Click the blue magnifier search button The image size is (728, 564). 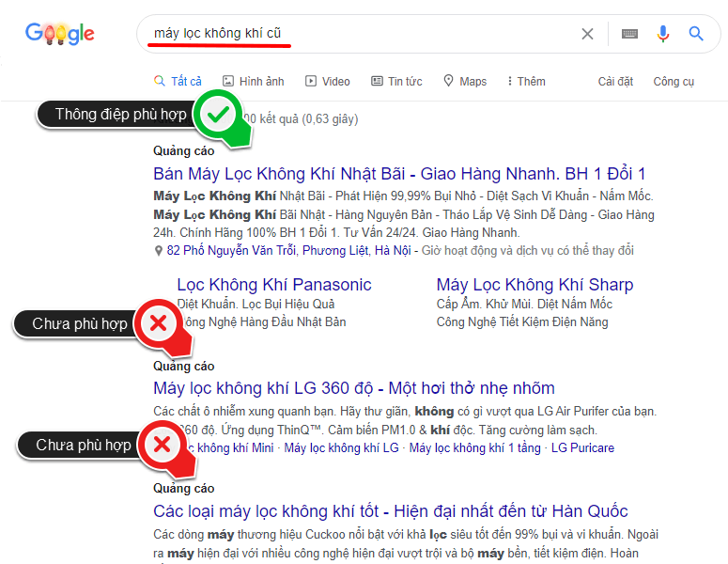pyautogui.click(x=695, y=34)
